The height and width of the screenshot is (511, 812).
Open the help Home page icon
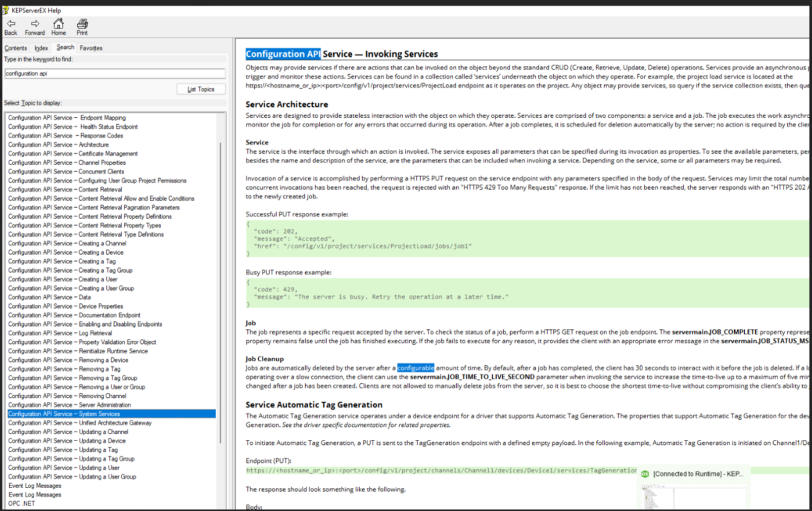pyautogui.click(x=58, y=23)
